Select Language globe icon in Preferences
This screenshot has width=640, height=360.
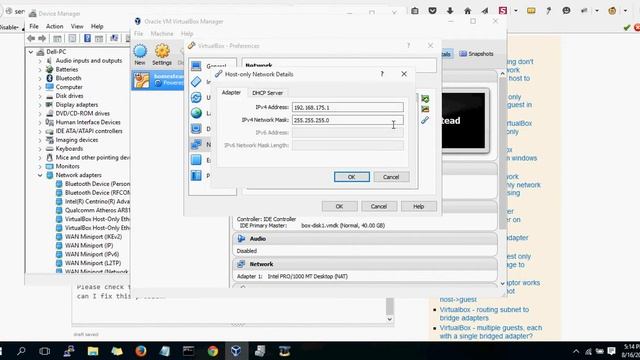[196, 113]
